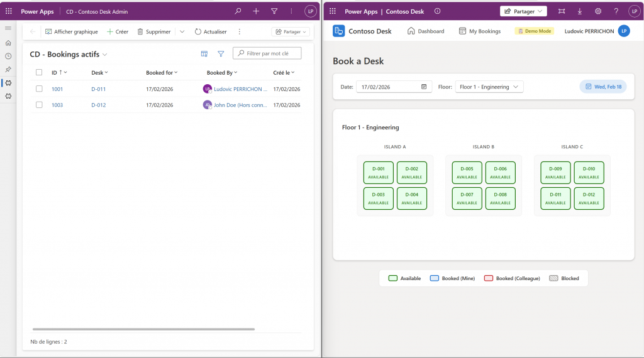This screenshot has height=358, width=644.
Task: Open settings gear in Contoso Desk header
Action: (598, 11)
